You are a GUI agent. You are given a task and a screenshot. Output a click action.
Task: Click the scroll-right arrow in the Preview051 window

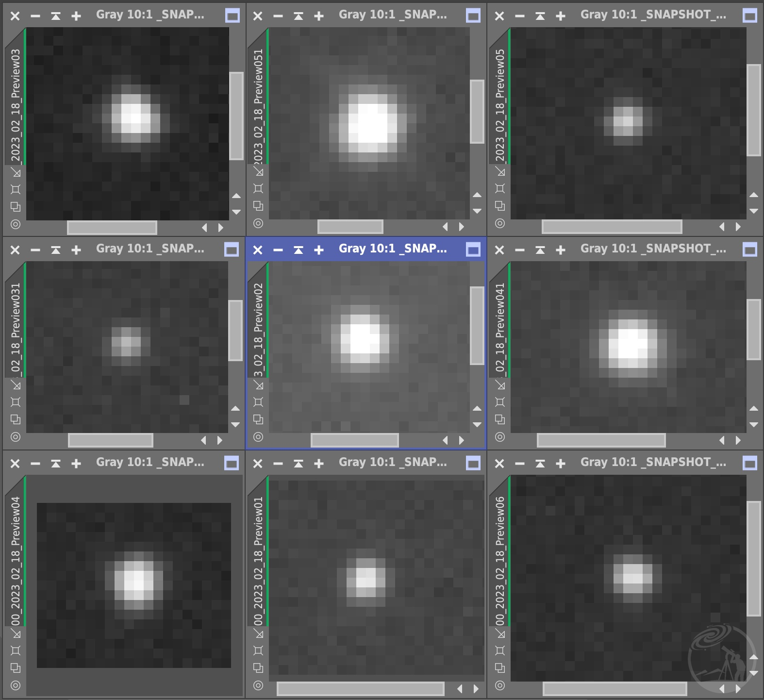coord(462,226)
